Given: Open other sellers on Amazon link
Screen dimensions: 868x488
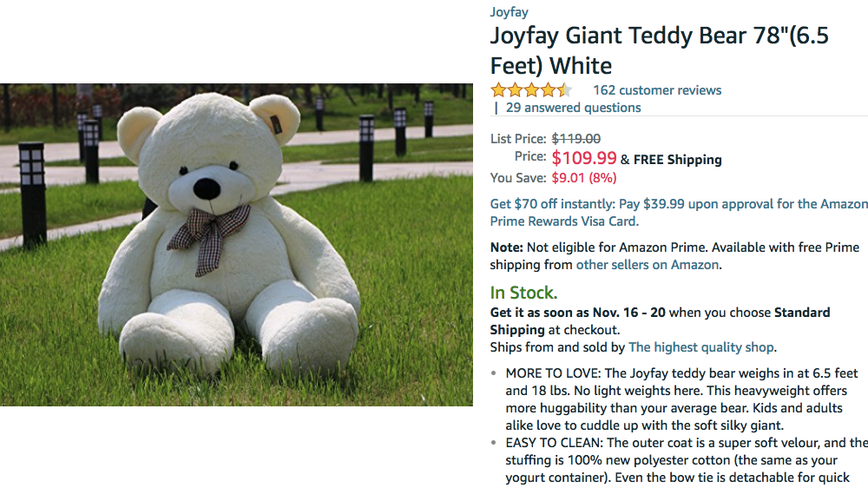Looking at the screenshot, I should click(x=648, y=265).
